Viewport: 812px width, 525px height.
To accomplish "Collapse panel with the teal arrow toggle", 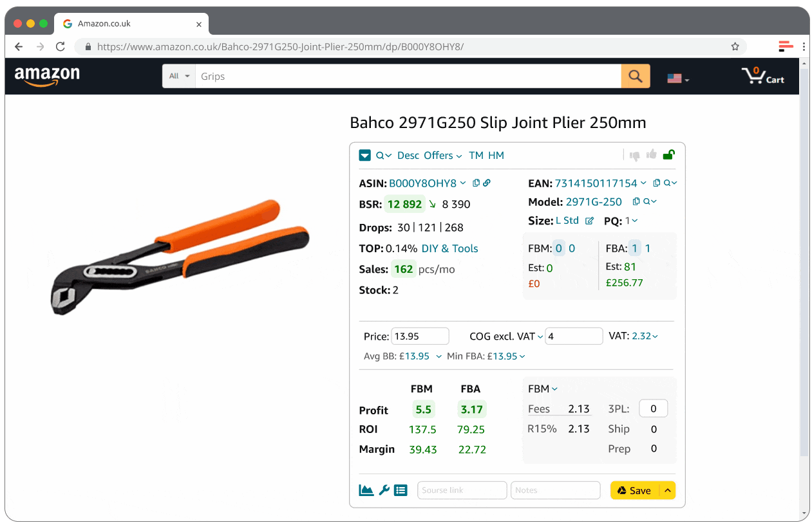I will [364, 155].
